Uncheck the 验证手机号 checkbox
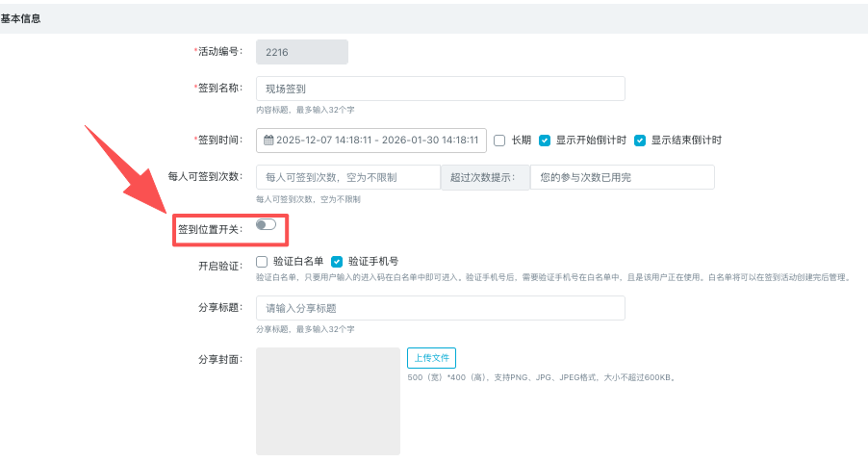Image resolution: width=868 pixels, height=462 pixels. 337,262
